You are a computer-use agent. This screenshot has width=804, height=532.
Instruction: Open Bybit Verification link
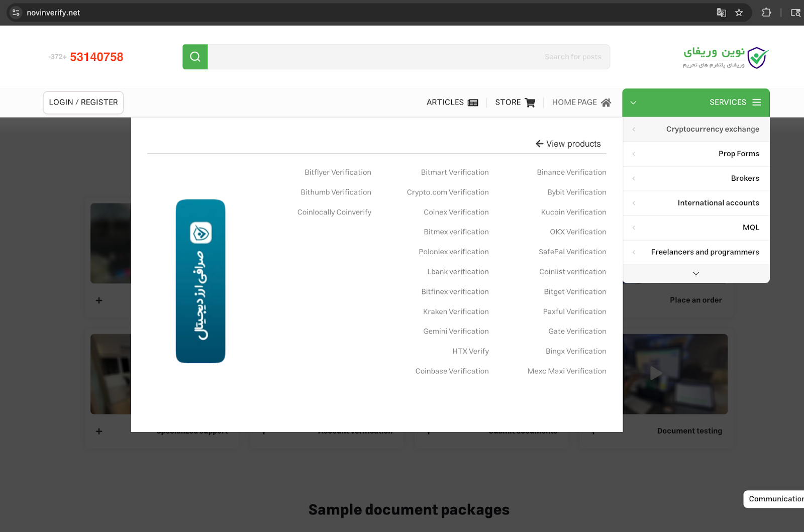point(576,192)
